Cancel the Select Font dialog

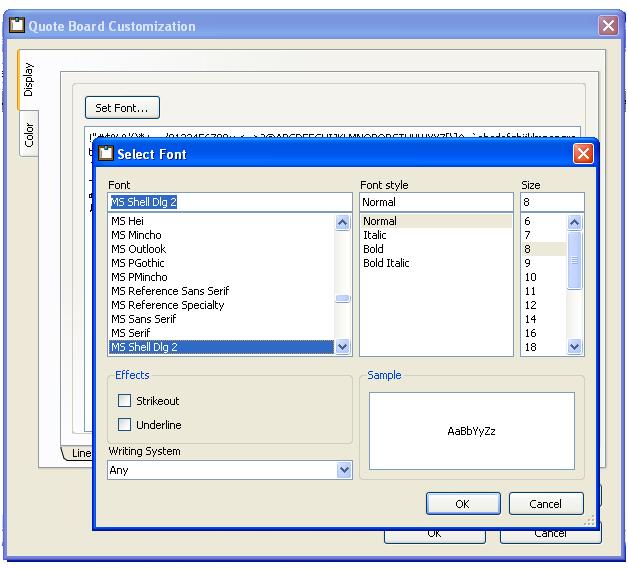pos(545,504)
